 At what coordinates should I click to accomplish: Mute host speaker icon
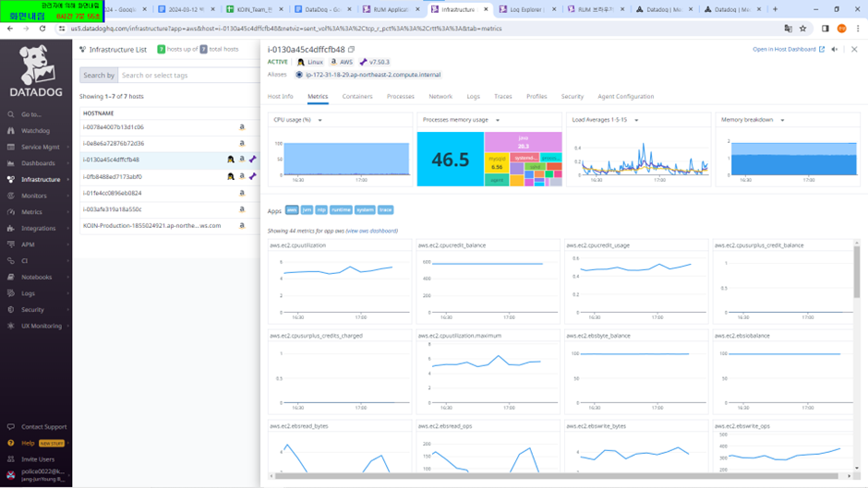pyautogui.click(x=835, y=49)
